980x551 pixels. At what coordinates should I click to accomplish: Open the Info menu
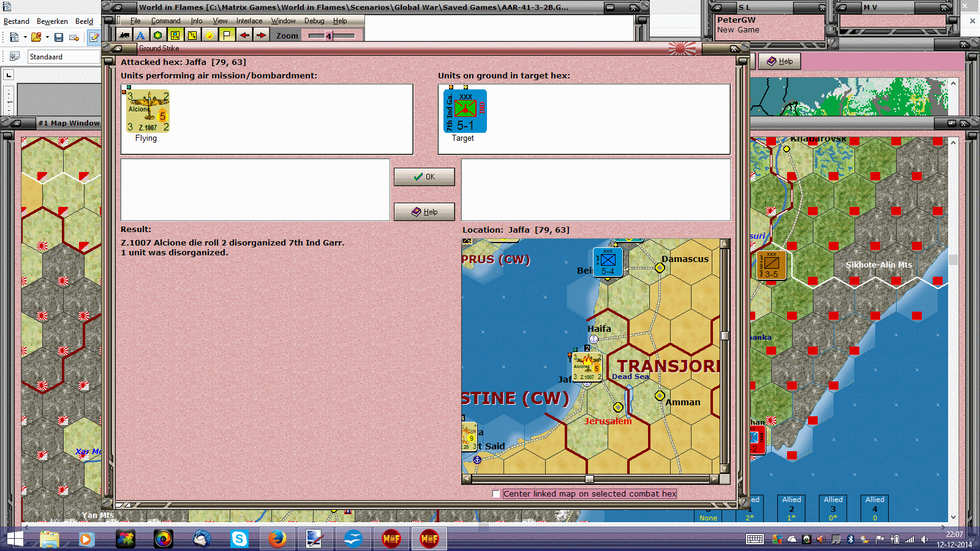click(x=197, y=21)
